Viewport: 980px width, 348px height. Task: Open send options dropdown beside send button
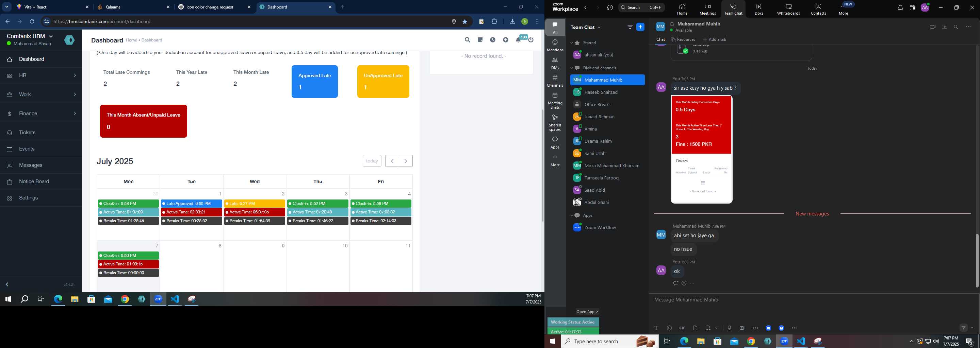coord(972,328)
